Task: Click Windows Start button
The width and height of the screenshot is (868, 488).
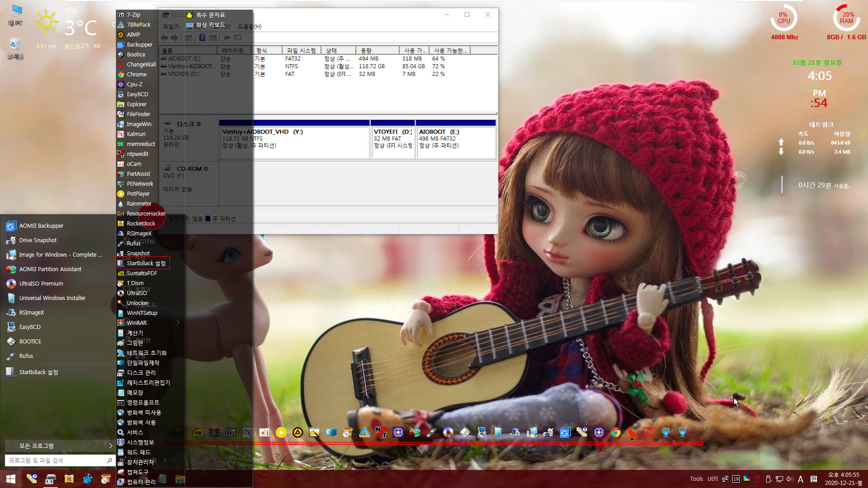Action: [x=11, y=479]
